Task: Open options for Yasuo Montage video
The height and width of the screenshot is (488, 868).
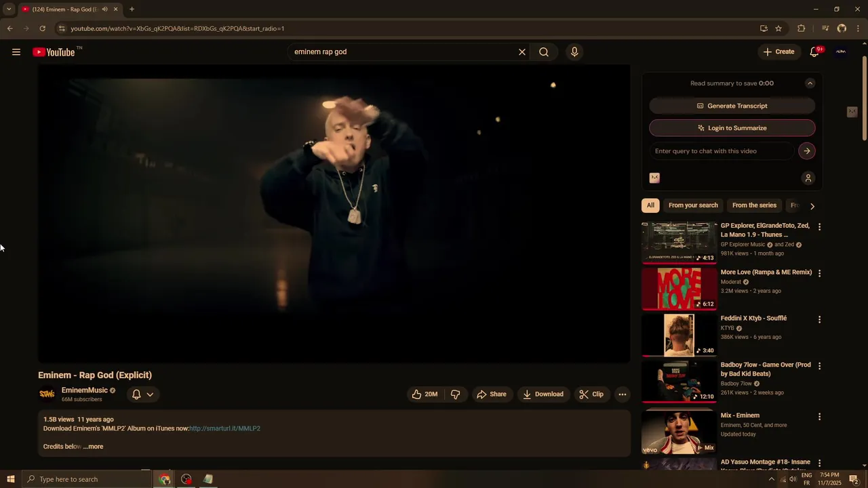Action: pos(819,463)
